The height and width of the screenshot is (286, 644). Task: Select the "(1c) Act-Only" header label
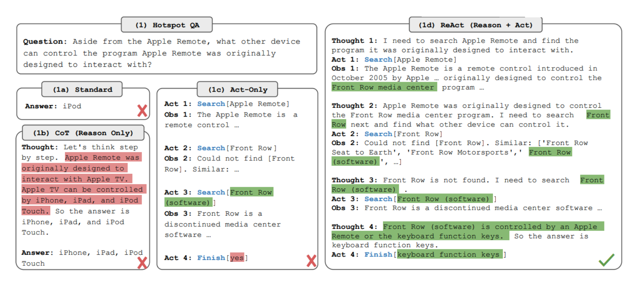point(238,90)
